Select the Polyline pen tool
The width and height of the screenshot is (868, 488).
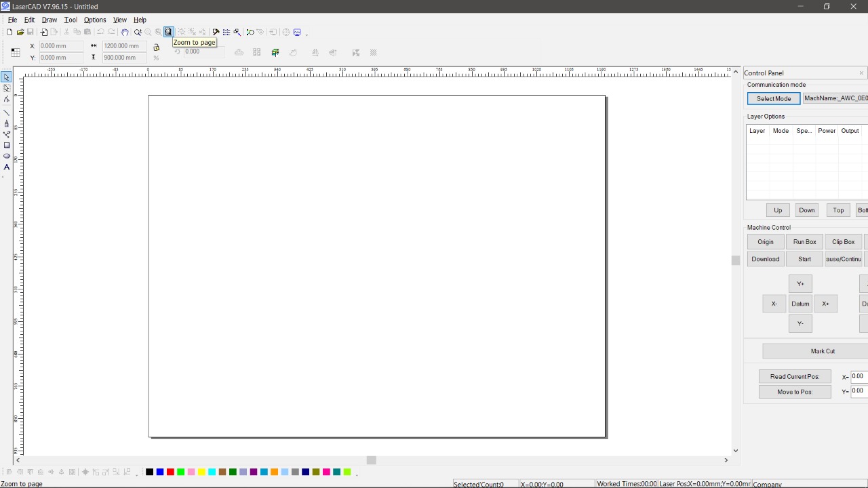(x=6, y=123)
